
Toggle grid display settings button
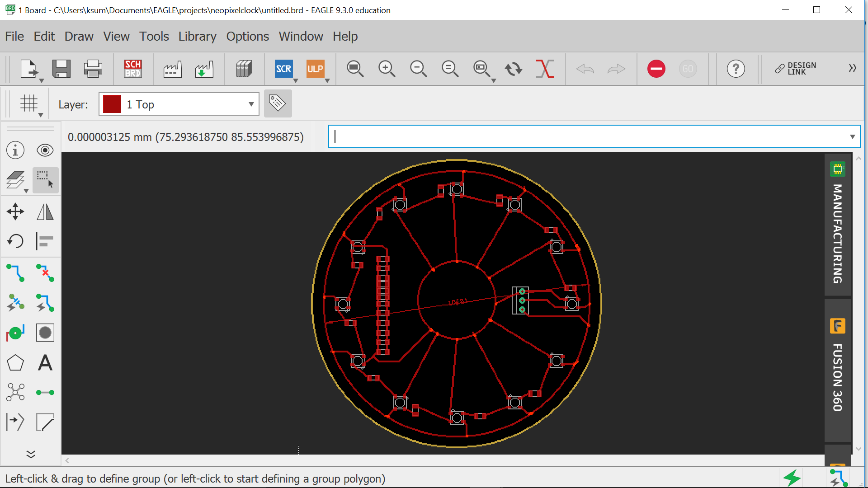(x=29, y=103)
